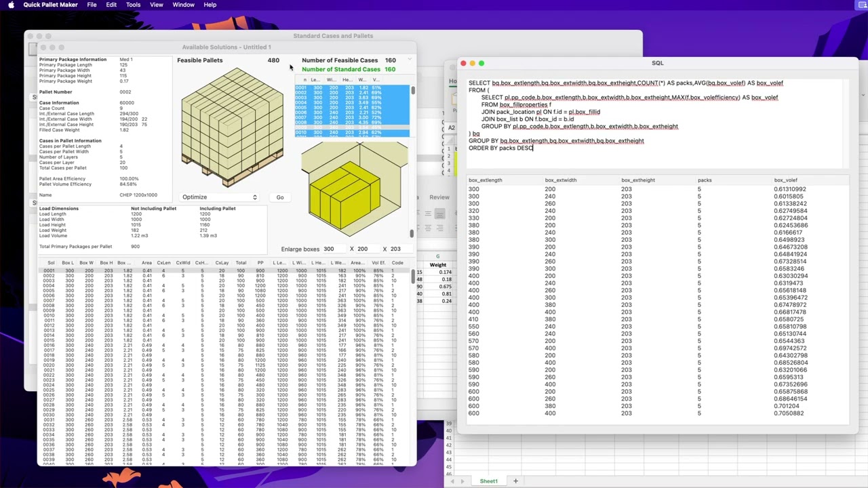Open the Tools menu
The width and height of the screenshot is (868, 488).
click(133, 5)
